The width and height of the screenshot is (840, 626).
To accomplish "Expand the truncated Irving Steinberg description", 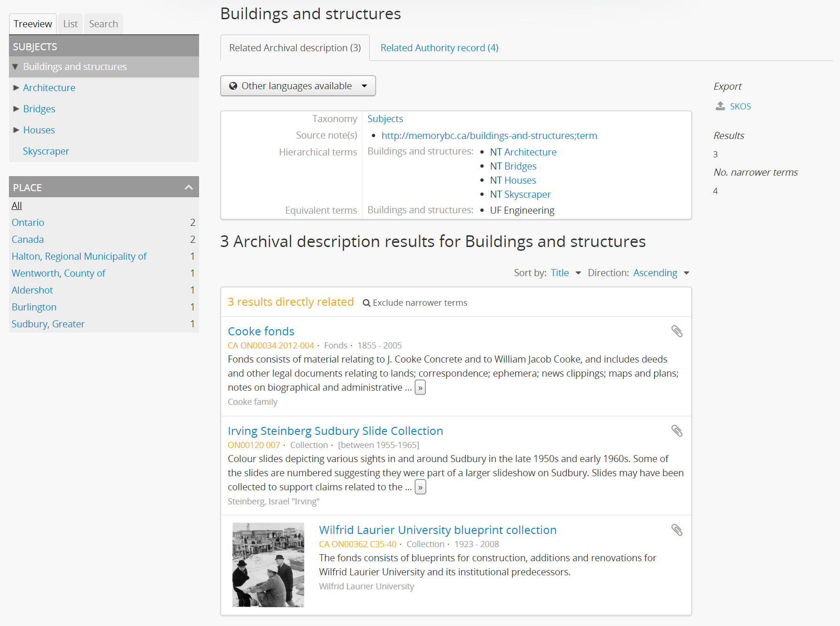I will click(420, 487).
